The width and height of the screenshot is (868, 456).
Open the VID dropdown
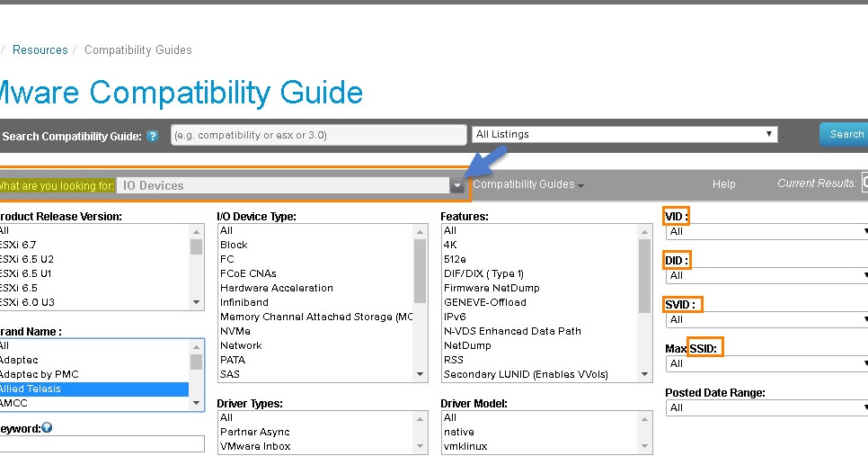pyautogui.click(x=766, y=232)
